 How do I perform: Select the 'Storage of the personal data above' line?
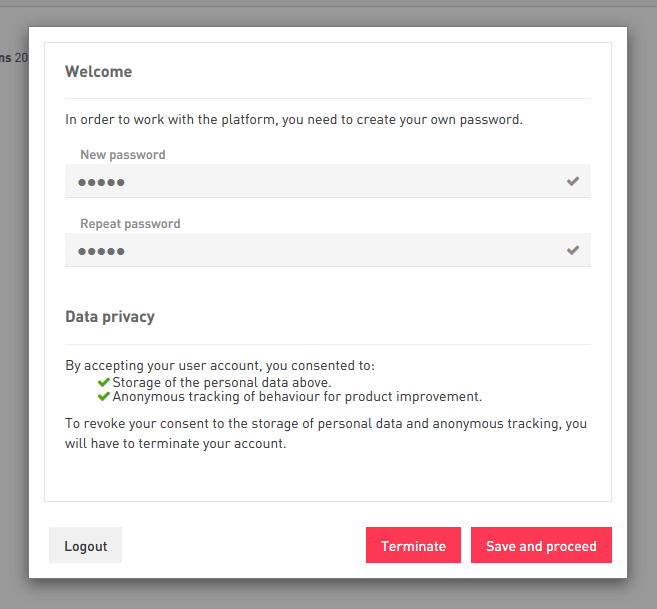pos(222,382)
